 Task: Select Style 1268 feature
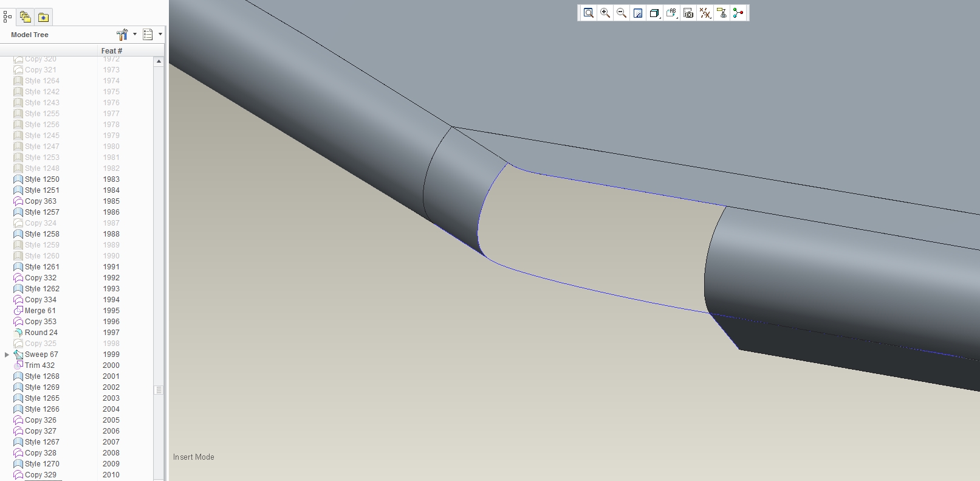point(36,376)
